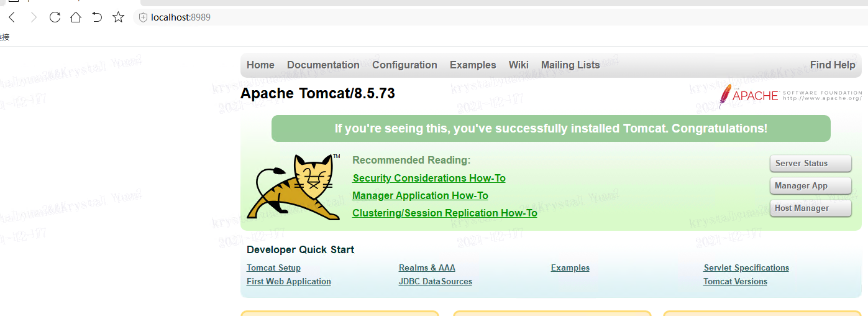Open the Realms & AAA link
868x316 pixels.
coord(427,267)
